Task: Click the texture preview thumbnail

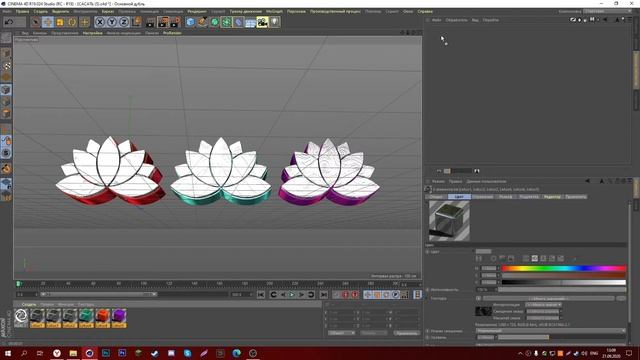Action: click(x=483, y=312)
